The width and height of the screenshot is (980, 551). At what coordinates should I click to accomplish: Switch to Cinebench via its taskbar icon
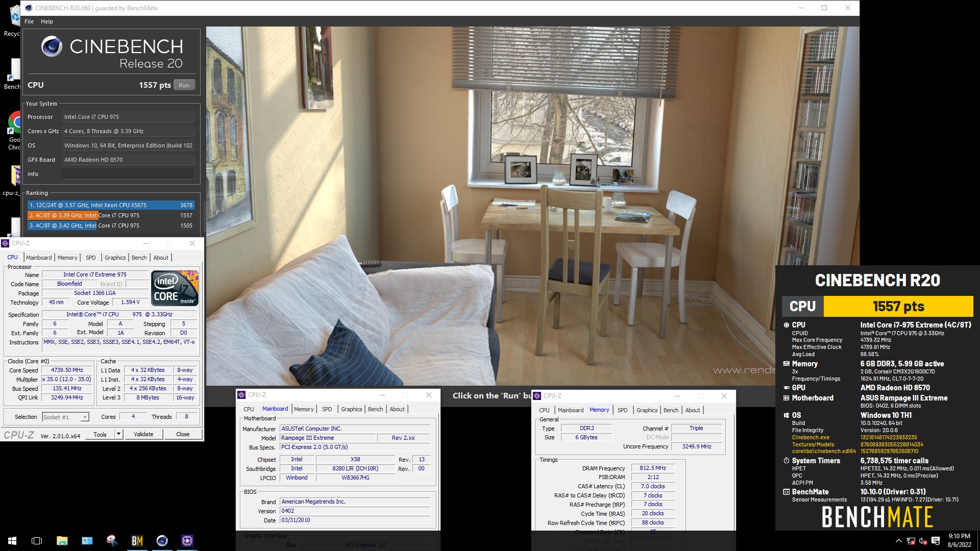162,541
